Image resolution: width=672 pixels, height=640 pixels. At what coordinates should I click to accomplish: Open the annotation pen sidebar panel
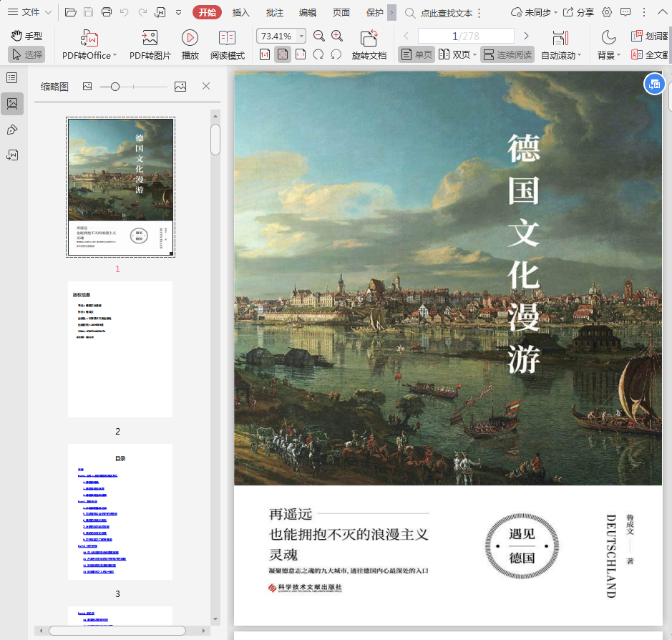12,130
